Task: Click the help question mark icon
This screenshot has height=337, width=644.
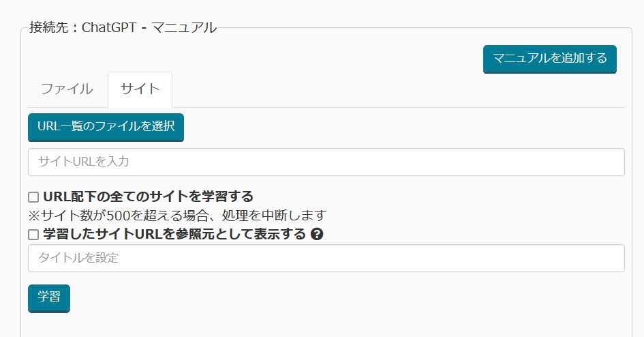Action: click(316, 235)
